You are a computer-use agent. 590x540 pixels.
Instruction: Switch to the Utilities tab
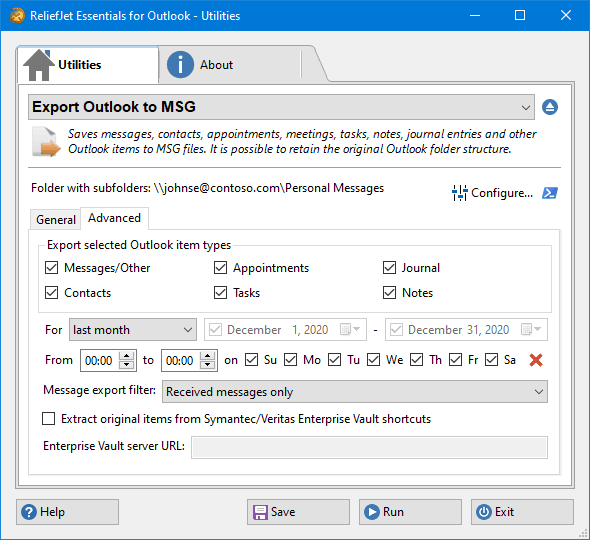click(88, 65)
